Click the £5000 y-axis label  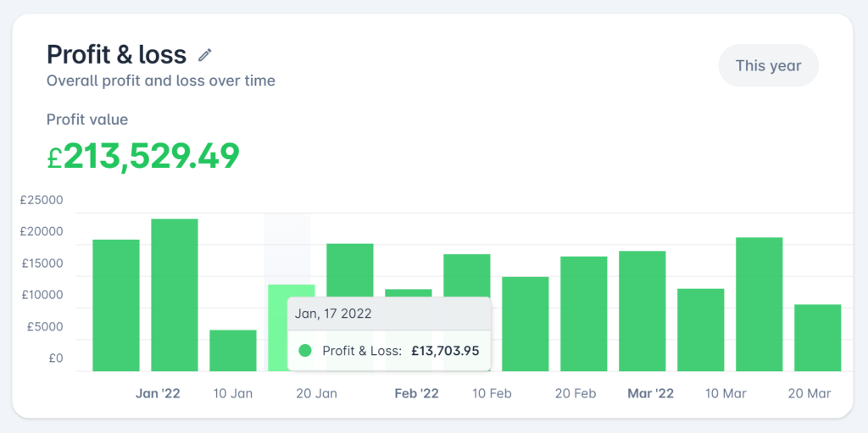point(45,327)
